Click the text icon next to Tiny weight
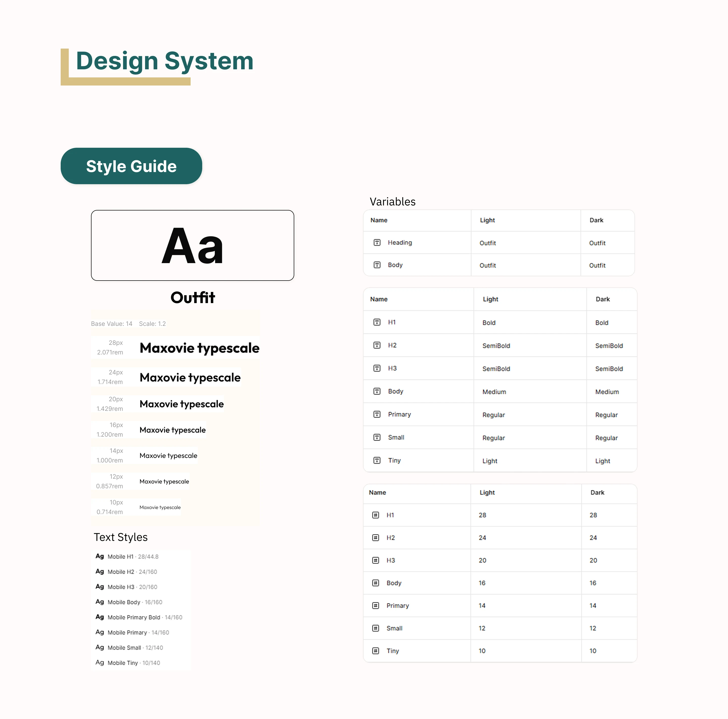The image size is (728, 719). click(377, 460)
